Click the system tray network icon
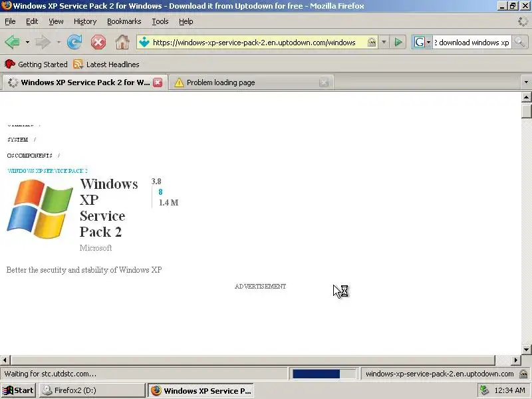The height and width of the screenshot is (399, 532). [x=485, y=390]
